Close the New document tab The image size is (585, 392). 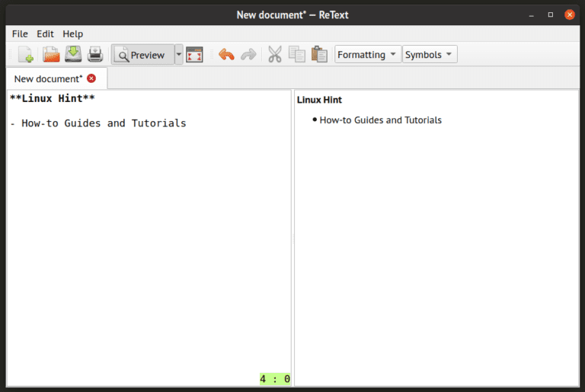click(x=91, y=78)
